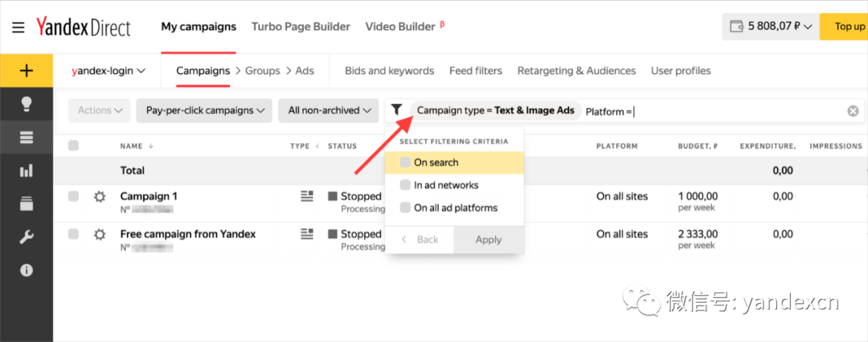This screenshot has height=342, width=868.
Task: Click type icon in Free campaign from Yandex row
Action: tap(307, 234)
